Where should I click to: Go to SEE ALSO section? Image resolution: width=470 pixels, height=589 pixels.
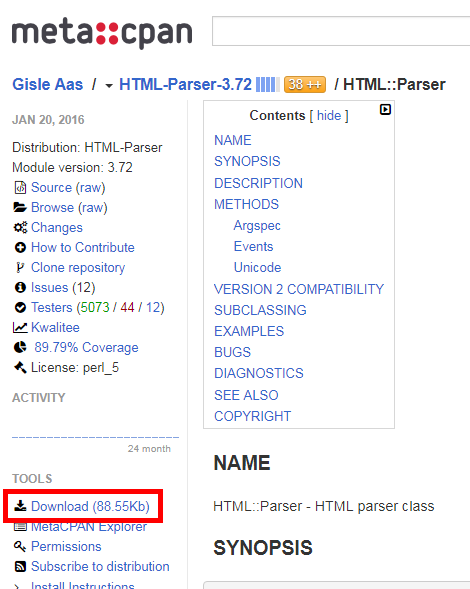(246, 395)
